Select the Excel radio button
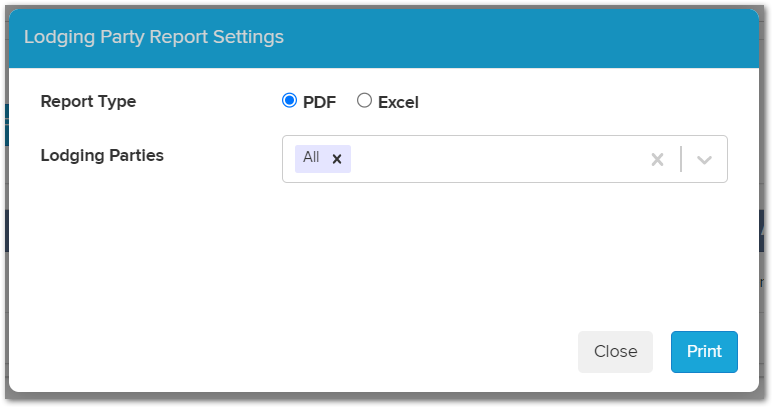Image resolution: width=773 pixels, height=408 pixels. pos(364,101)
